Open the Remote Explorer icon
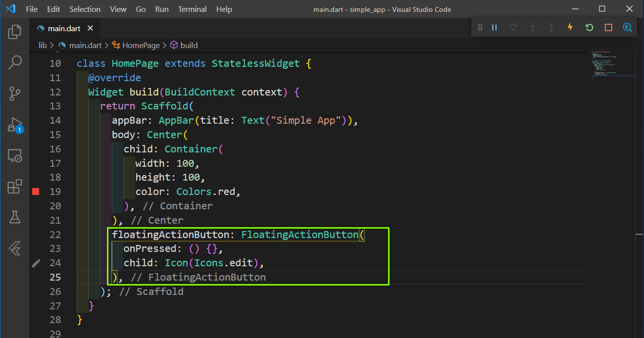The height and width of the screenshot is (338, 644). 15,156
